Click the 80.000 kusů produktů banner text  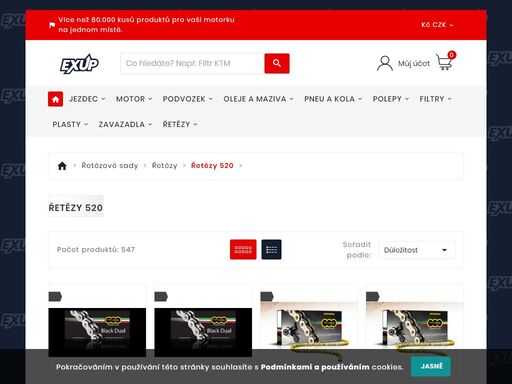[x=146, y=25]
